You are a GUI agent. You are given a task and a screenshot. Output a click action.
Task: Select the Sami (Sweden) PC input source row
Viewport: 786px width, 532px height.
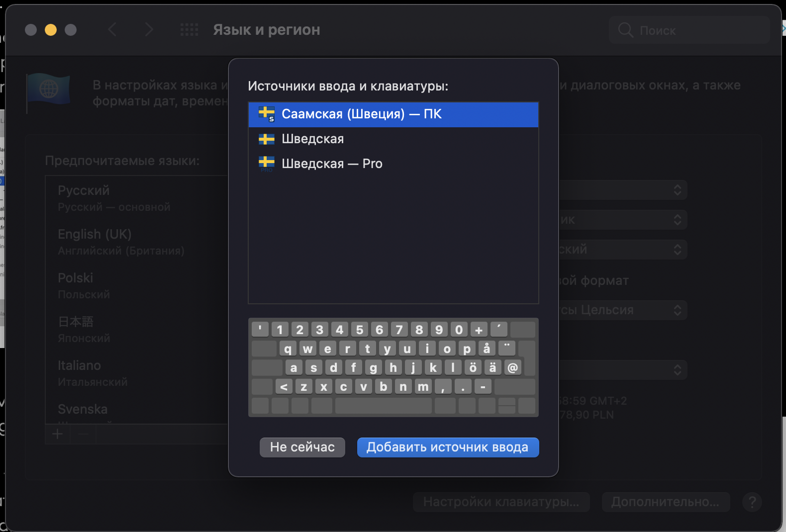tap(393, 114)
